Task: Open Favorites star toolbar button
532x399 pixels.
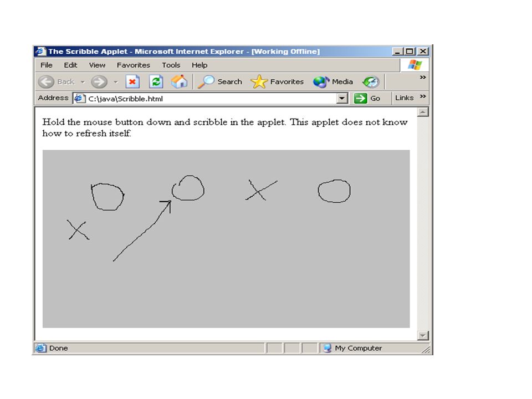Action: pos(277,82)
